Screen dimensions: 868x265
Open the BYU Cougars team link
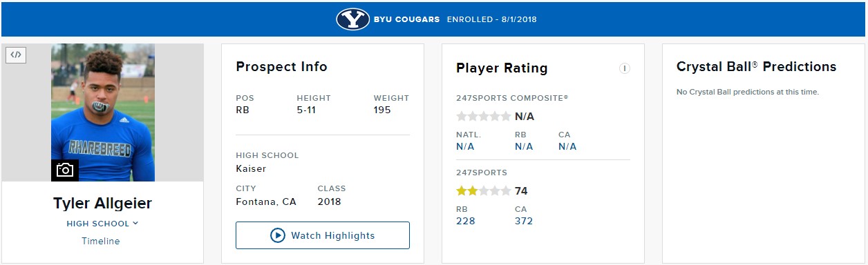pos(408,19)
